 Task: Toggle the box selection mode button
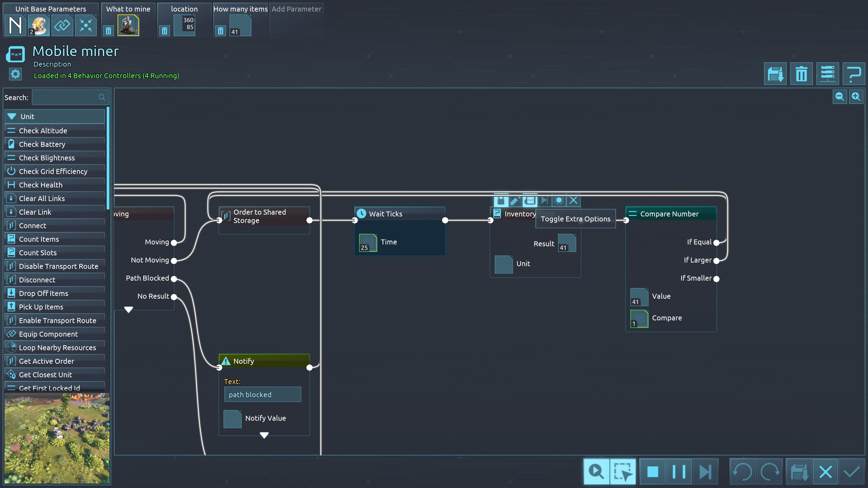[622, 472]
